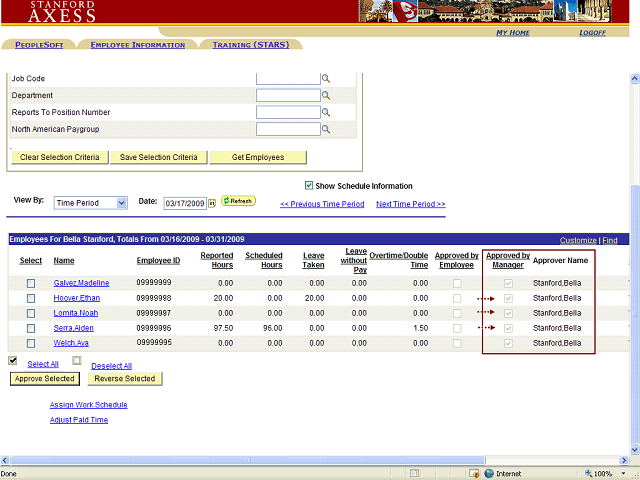This screenshot has width=640, height=480.
Task: Open the Department lookup magnifier
Action: tap(325, 96)
